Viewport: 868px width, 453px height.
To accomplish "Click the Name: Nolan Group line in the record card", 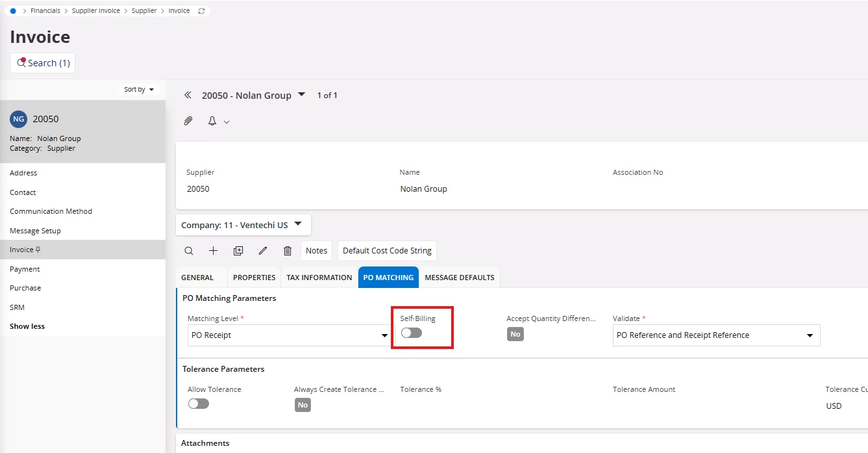I will pyautogui.click(x=45, y=138).
